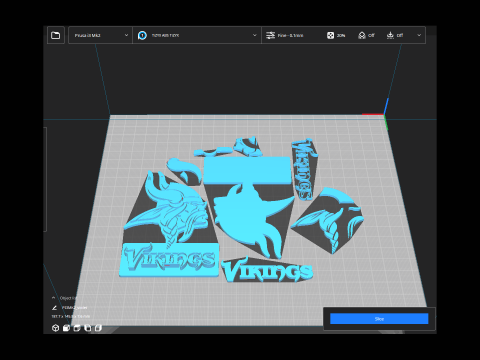Click the support off icon
This screenshot has width=480, height=360.
click(x=362, y=35)
